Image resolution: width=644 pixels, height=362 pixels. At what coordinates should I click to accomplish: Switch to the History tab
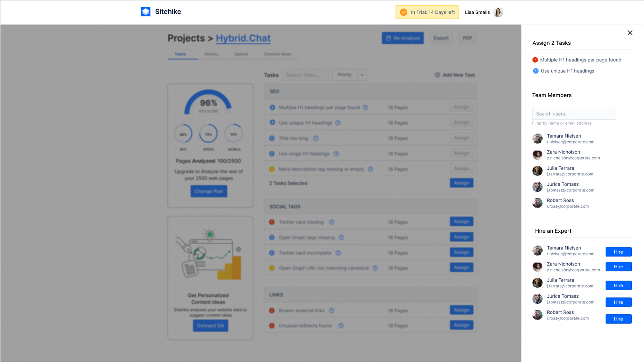click(x=211, y=54)
